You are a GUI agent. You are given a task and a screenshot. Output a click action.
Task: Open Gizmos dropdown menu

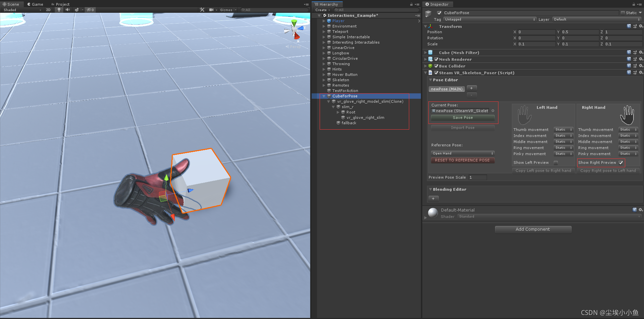pos(228,10)
